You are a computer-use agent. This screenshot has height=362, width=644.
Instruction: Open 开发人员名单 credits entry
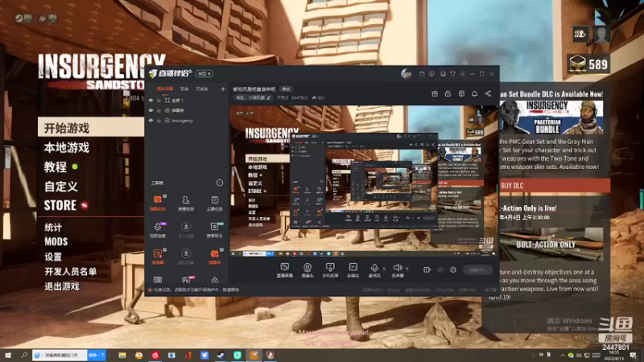(70, 271)
